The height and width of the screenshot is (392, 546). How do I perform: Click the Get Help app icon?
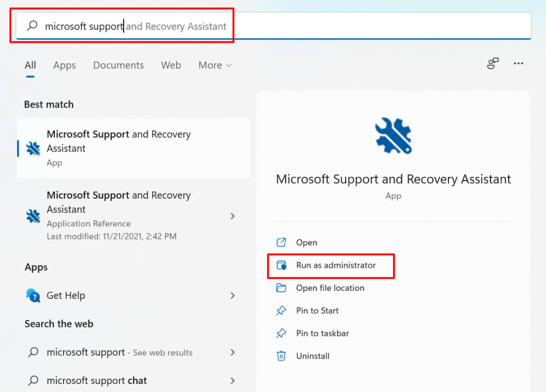33,295
